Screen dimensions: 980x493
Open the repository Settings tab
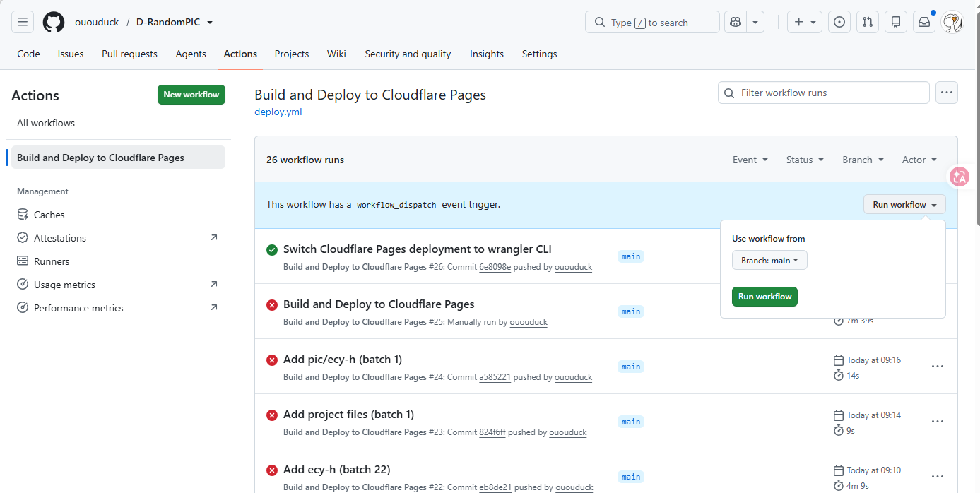click(x=539, y=54)
